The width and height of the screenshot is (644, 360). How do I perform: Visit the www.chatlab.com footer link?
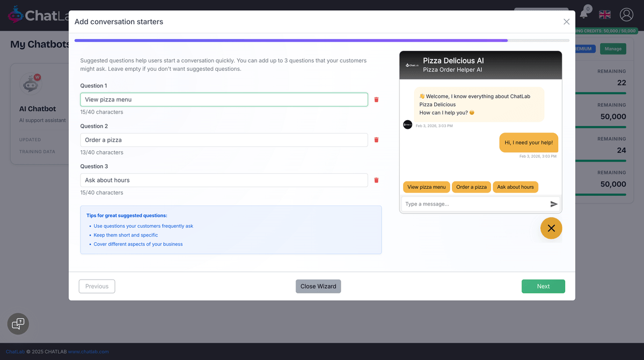pos(88,351)
